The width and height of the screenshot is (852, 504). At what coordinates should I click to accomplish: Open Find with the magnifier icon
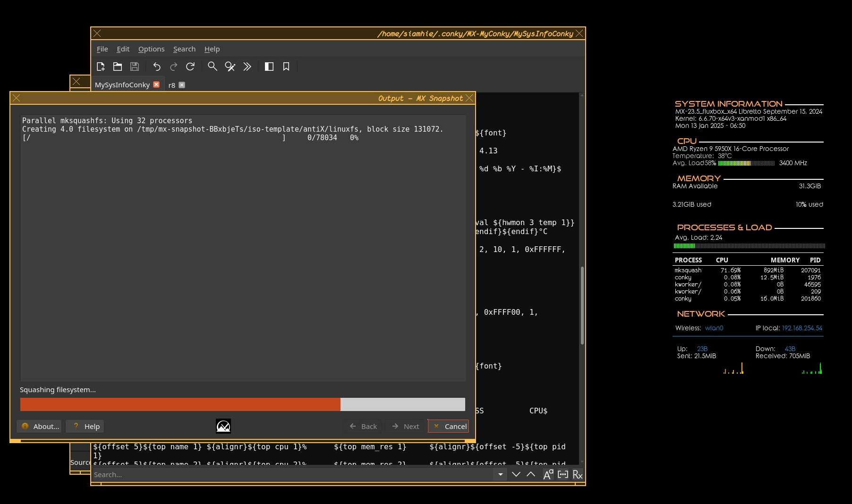(213, 67)
